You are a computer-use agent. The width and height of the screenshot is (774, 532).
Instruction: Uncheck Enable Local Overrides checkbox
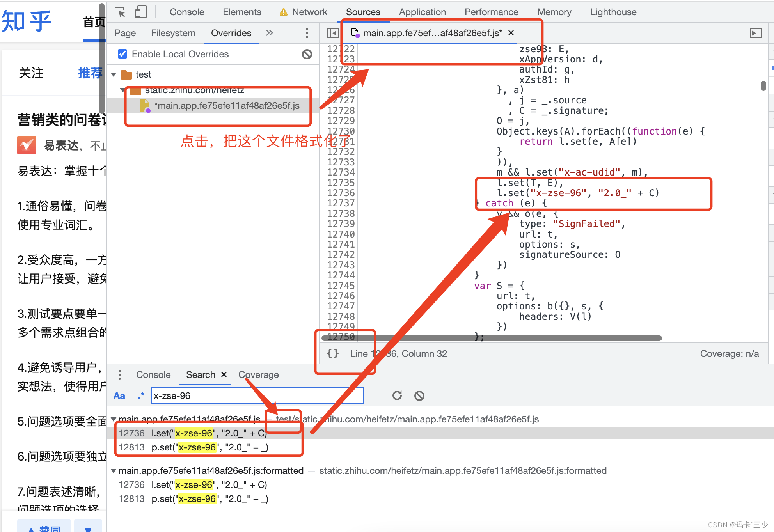click(x=122, y=54)
